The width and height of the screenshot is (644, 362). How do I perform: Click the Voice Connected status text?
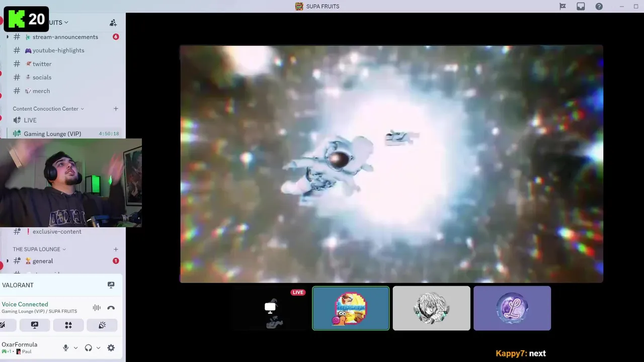coord(25,304)
